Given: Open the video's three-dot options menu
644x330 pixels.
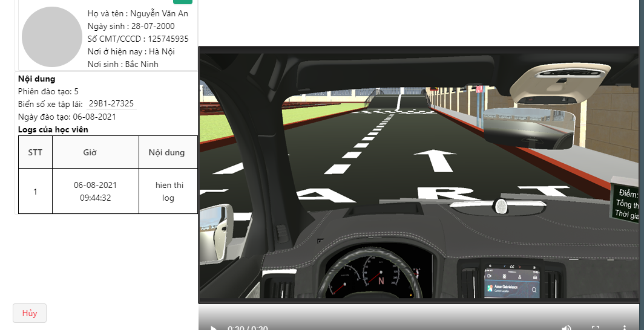Looking at the screenshot, I should click(x=624, y=328).
